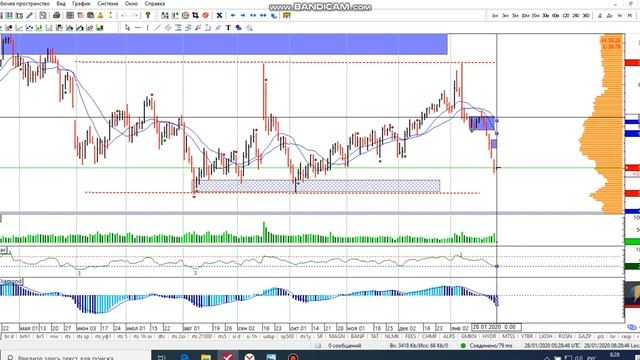
Task: Click the yellow grid icon after arrows
Action: 287,16
